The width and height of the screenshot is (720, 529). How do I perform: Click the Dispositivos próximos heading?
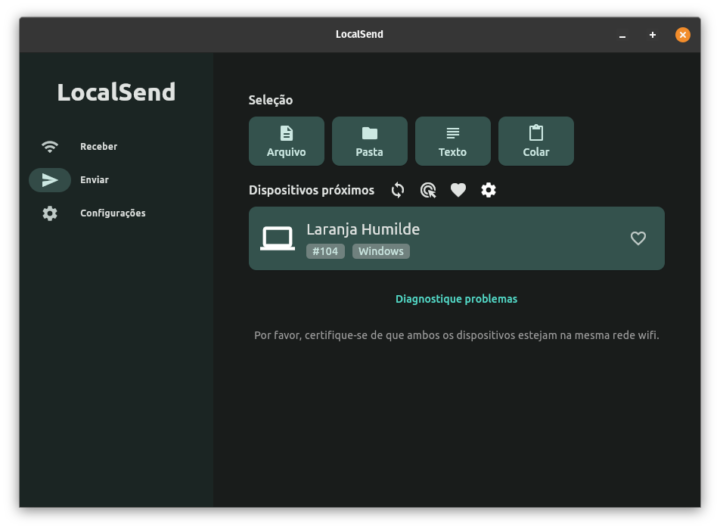[311, 190]
